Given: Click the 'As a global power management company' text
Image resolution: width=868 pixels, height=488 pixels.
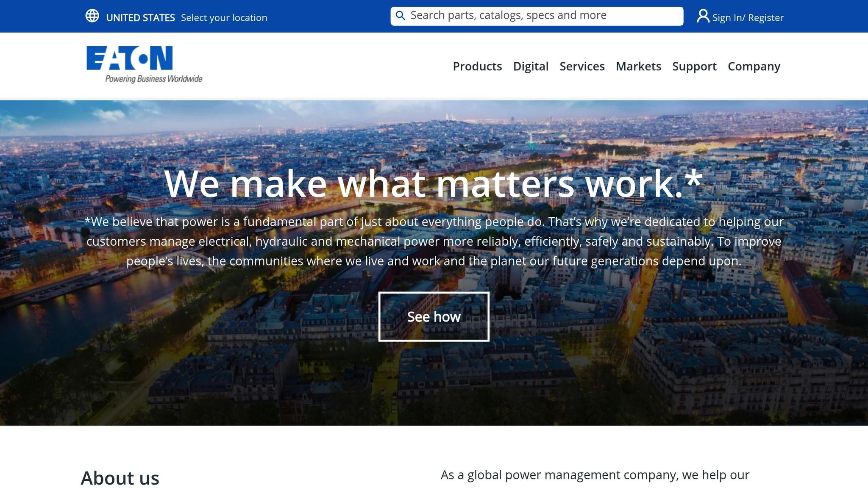Looking at the screenshot, I should pyautogui.click(x=595, y=475).
